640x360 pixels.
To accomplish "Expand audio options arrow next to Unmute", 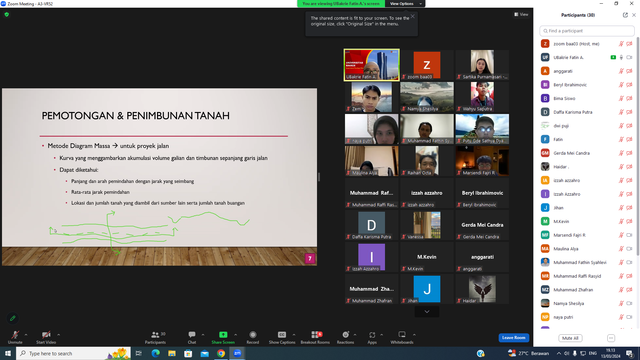I will click(26, 335).
